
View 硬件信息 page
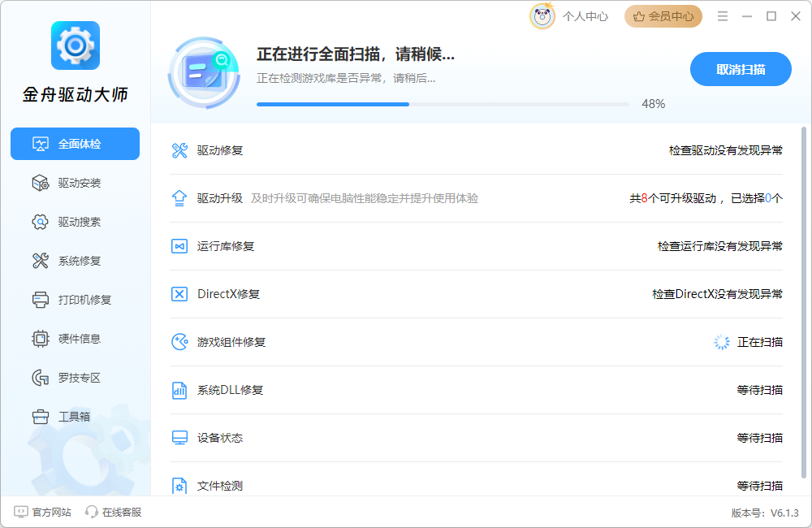pos(75,339)
